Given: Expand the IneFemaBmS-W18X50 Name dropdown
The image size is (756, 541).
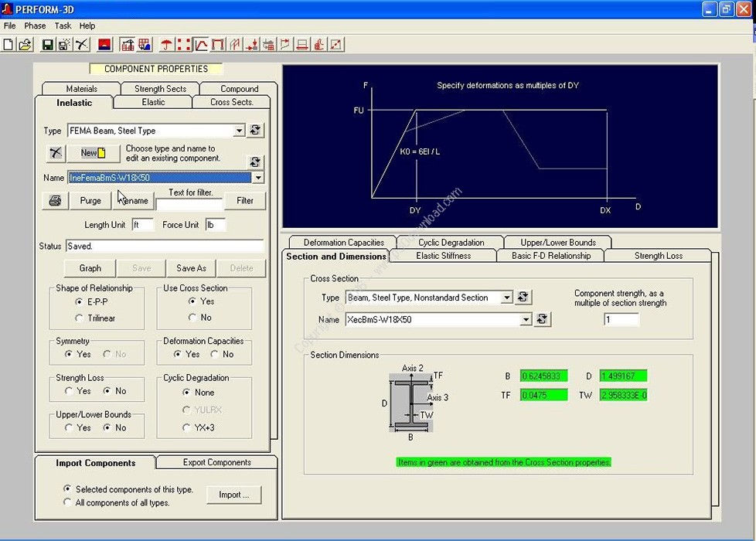Looking at the screenshot, I should click(x=258, y=178).
